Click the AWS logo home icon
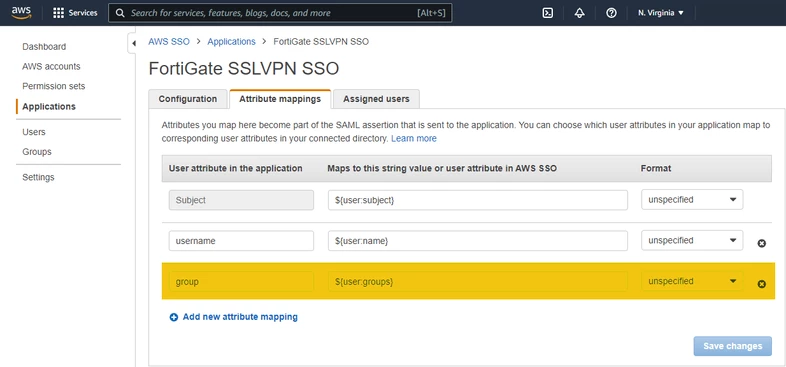The width and height of the screenshot is (786, 367). point(21,13)
